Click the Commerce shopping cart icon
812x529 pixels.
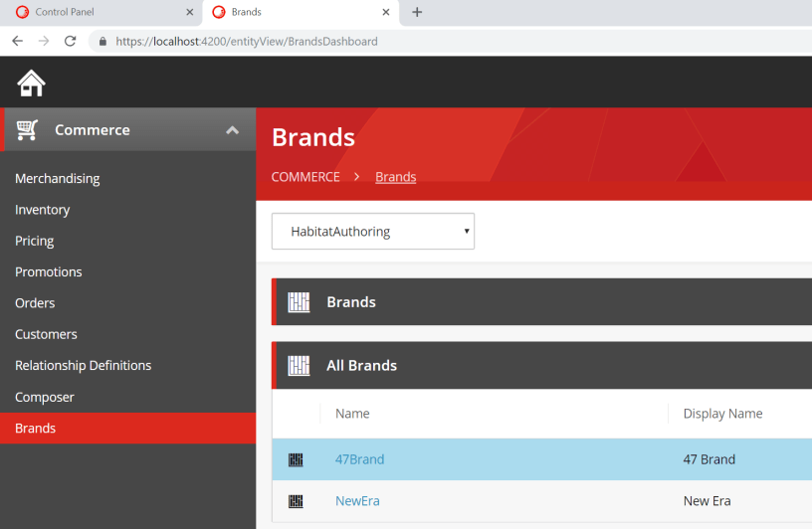28,130
